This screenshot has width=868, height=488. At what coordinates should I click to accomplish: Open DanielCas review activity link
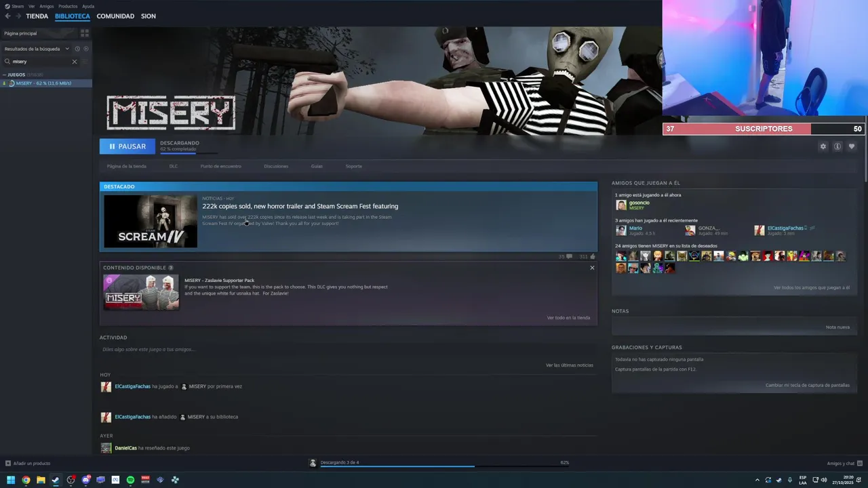126,448
